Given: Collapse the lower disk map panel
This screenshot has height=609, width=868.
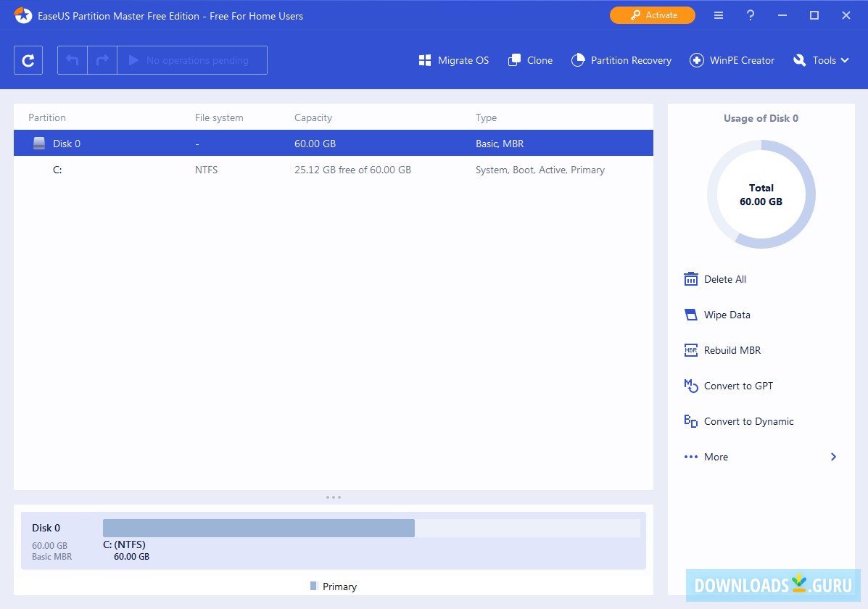Looking at the screenshot, I should click(334, 497).
